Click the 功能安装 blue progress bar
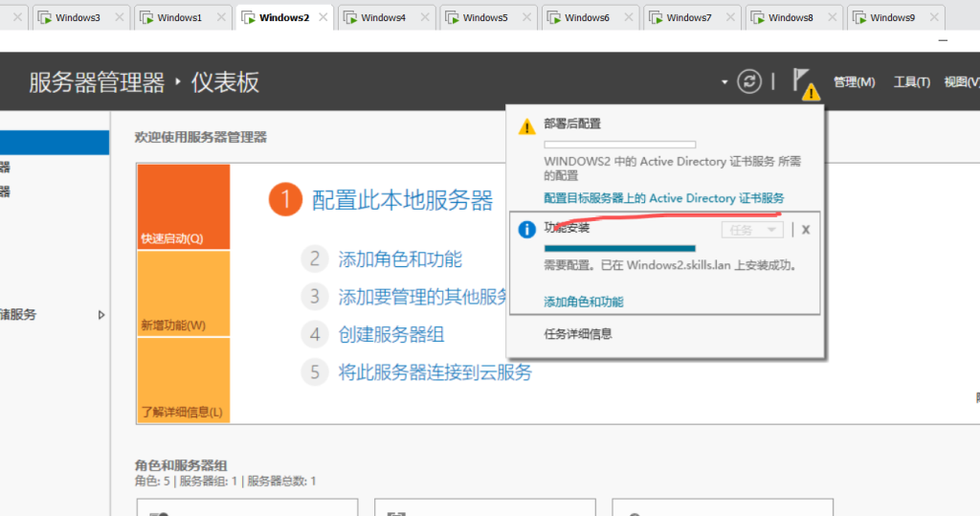 (619, 248)
